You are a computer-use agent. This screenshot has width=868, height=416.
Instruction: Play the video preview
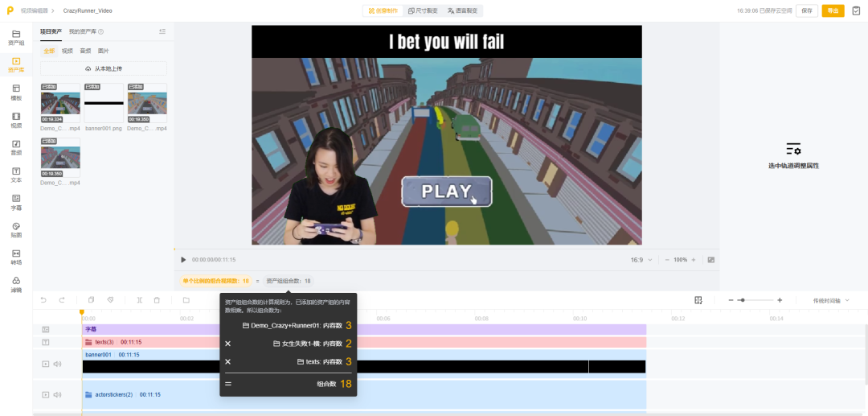pos(183,260)
